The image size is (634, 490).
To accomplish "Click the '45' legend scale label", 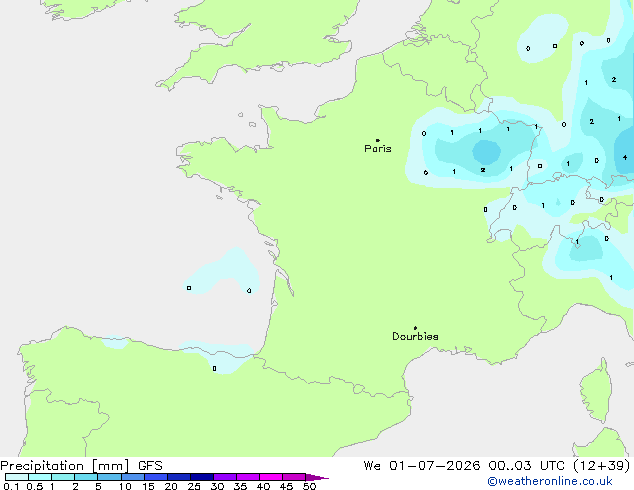I will [286, 486].
